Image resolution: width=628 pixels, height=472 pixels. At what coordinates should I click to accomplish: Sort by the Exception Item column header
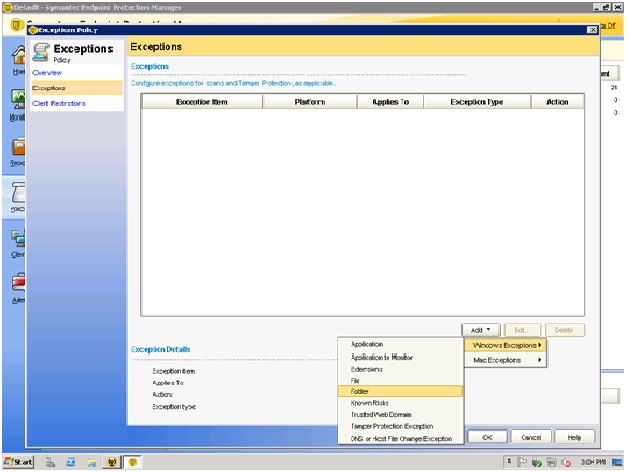coord(202,102)
